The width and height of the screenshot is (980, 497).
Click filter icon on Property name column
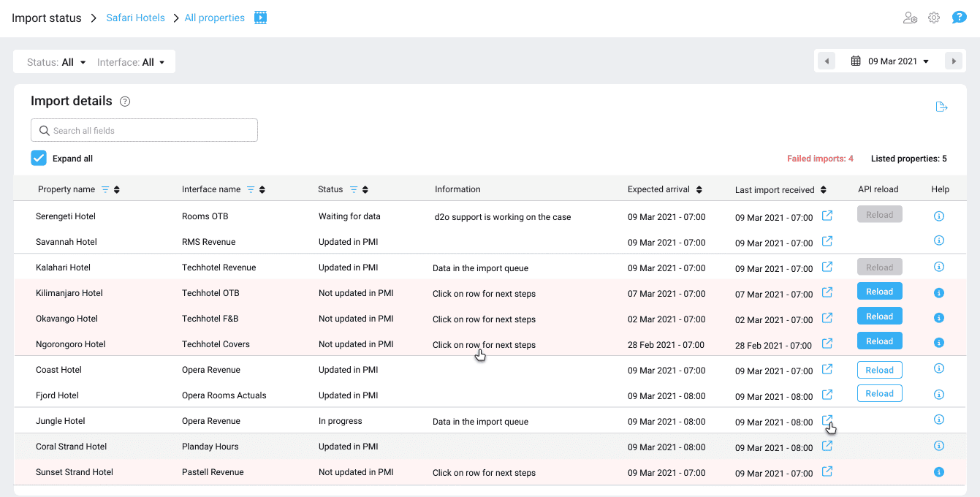[x=105, y=189]
